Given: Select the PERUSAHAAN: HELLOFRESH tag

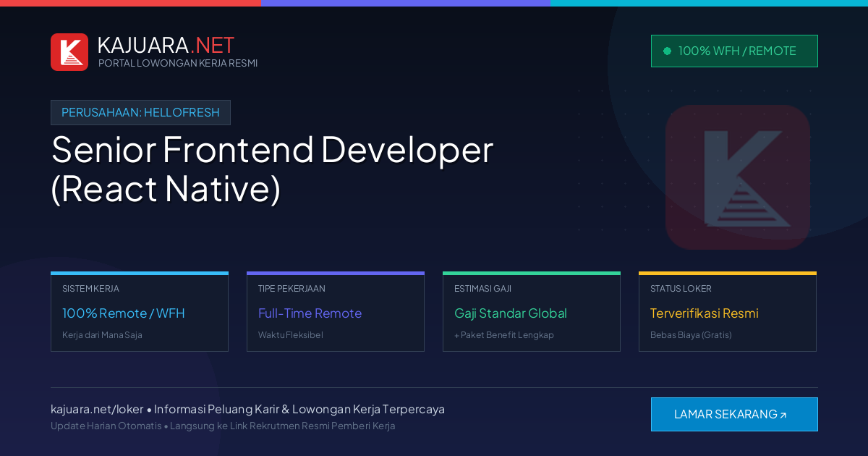Looking at the screenshot, I should click(x=140, y=112).
